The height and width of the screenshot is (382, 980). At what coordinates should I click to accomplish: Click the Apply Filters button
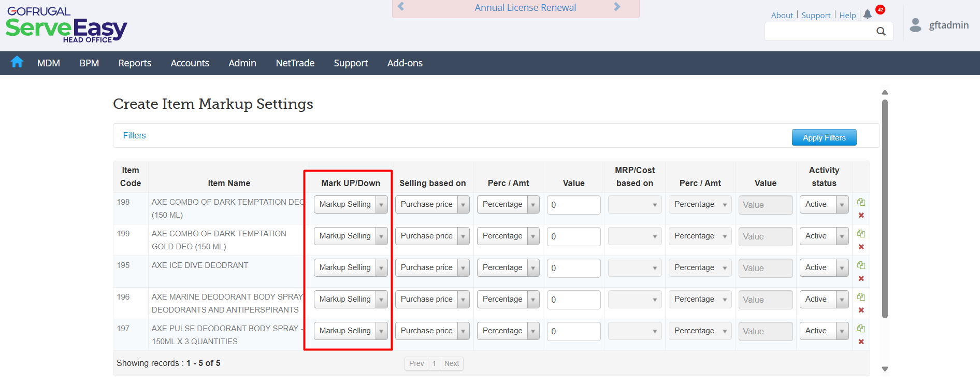click(824, 138)
